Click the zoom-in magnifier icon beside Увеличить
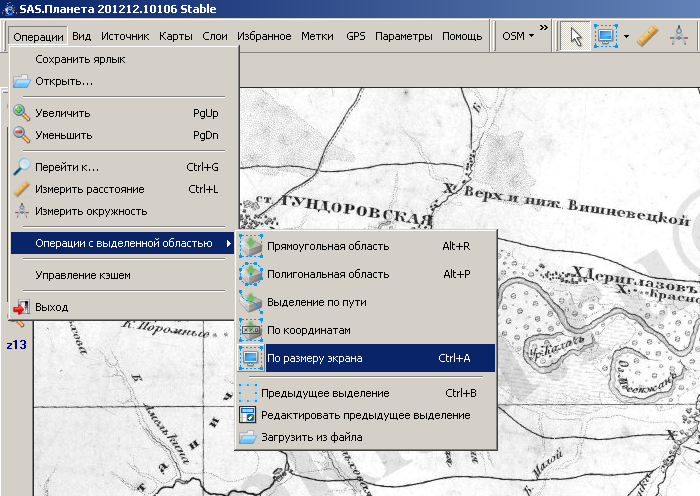Viewport: 700px width, 496px height. tap(21, 113)
